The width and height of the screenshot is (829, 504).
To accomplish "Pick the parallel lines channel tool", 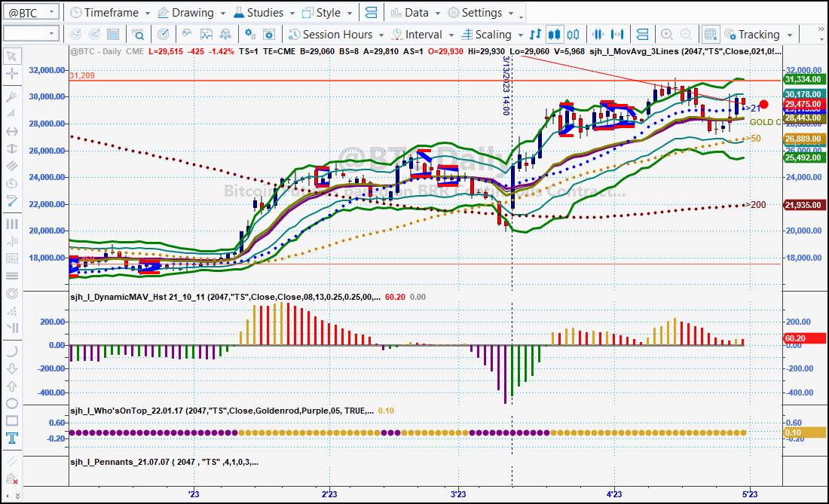I will tap(11, 166).
